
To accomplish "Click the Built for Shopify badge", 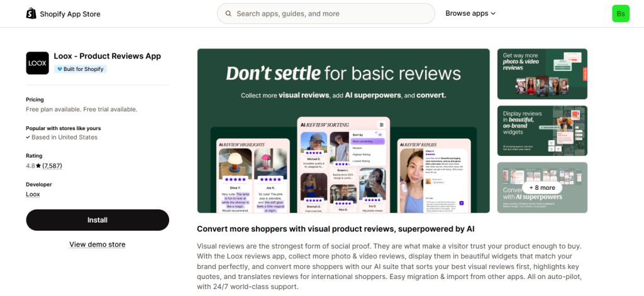I will [x=80, y=69].
